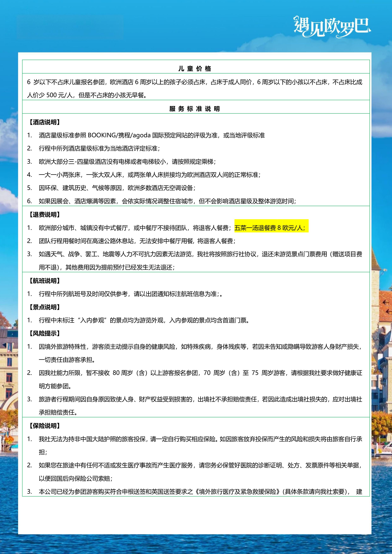Click the 入内参观 scenic spot note
Screen dimensions: 392x554
144,320
